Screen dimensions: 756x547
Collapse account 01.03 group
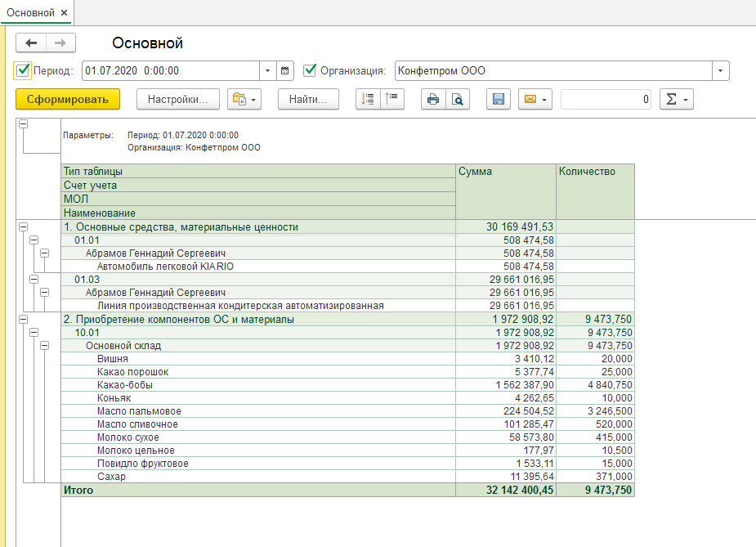[34, 280]
